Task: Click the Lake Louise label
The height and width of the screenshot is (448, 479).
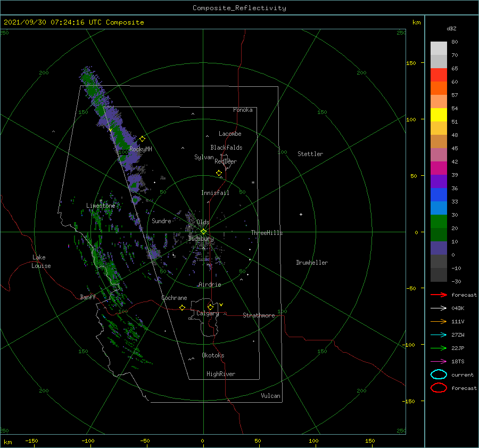Action: click(41, 262)
